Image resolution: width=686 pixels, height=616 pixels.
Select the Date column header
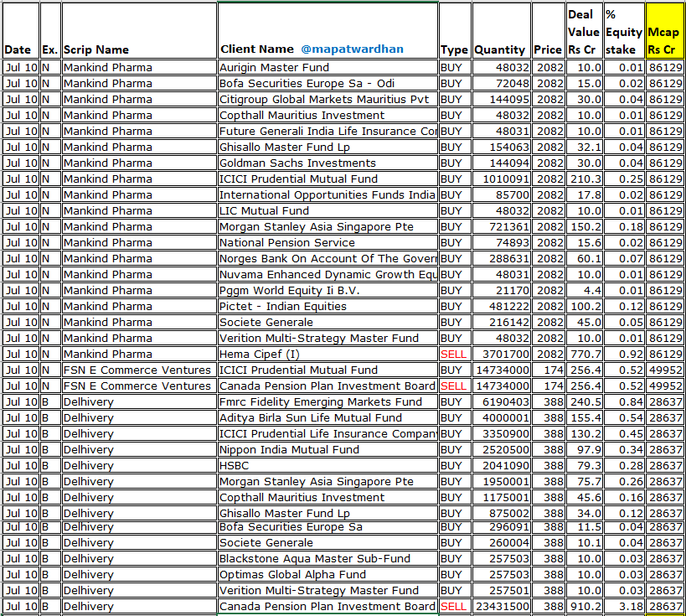tap(21, 31)
